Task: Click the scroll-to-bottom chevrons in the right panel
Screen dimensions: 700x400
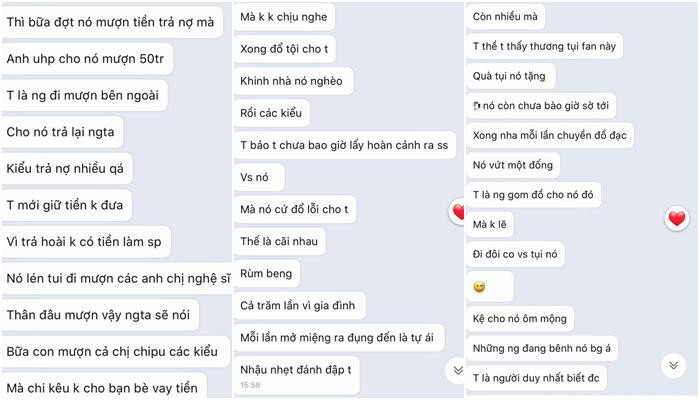Action: pos(674,366)
